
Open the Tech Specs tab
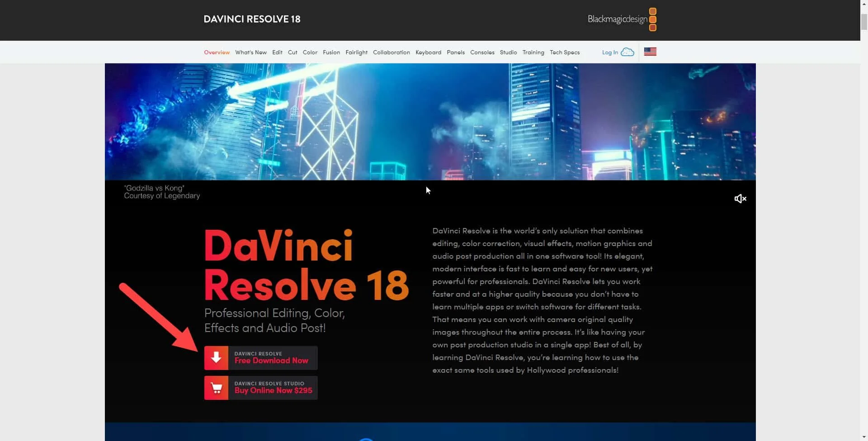tap(565, 52)
